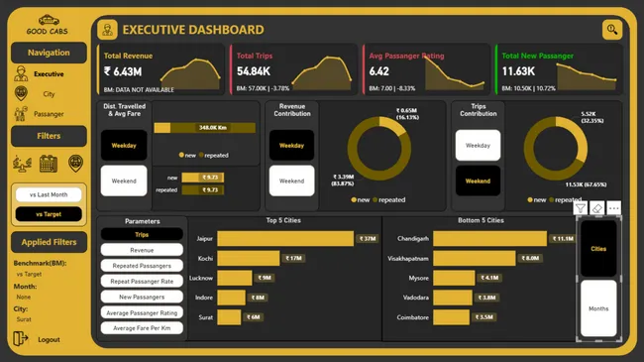644x362 pixels.
Task: Click the Total Trips KPI card
Action: click(293, 69)
